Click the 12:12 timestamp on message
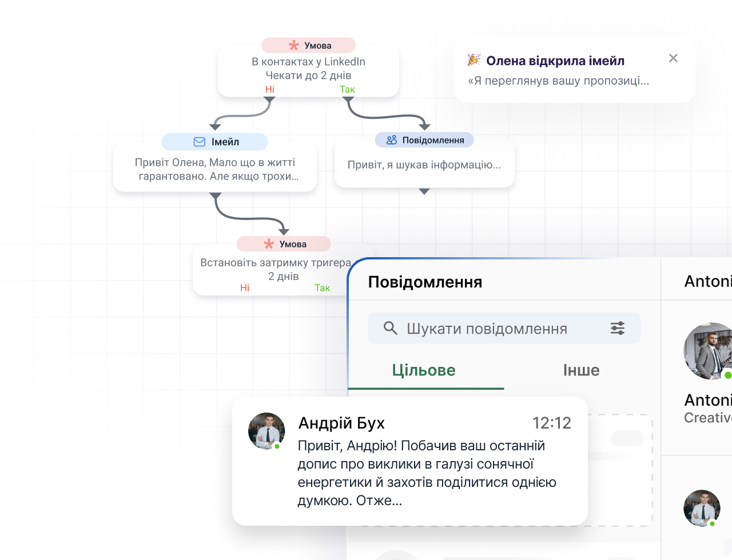732x560 pixels. pos(552,423)
